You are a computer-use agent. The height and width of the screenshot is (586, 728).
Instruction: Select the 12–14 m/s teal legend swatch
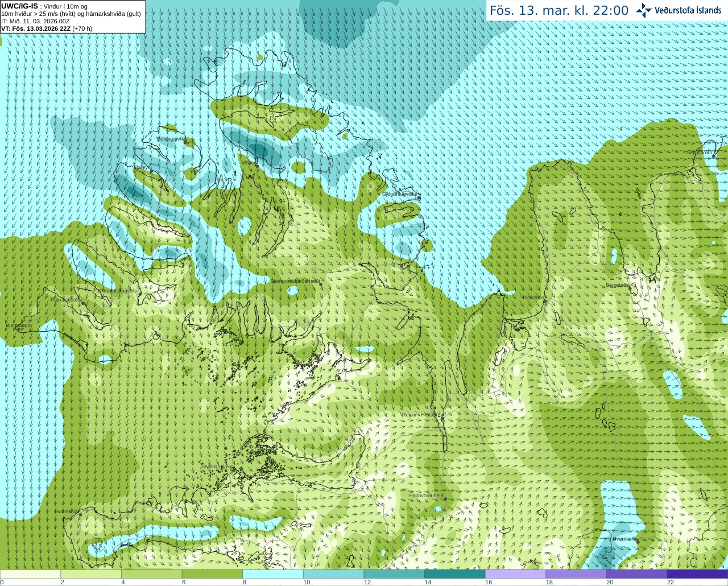[x=394, y=574]
